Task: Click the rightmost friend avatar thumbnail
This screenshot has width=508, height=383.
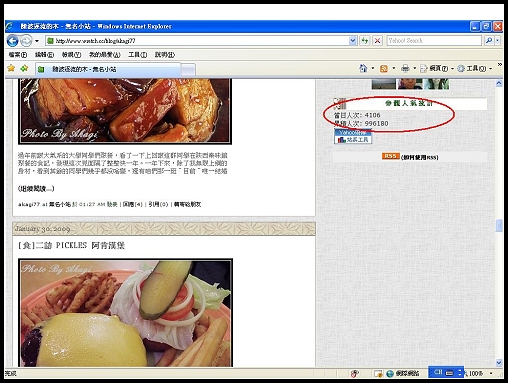Action: click(436, 84)
